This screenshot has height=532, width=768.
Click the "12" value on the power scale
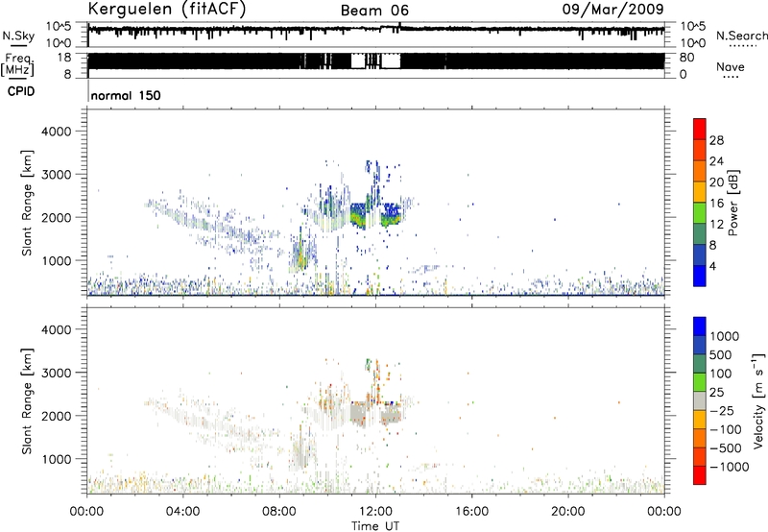[716, 225]
